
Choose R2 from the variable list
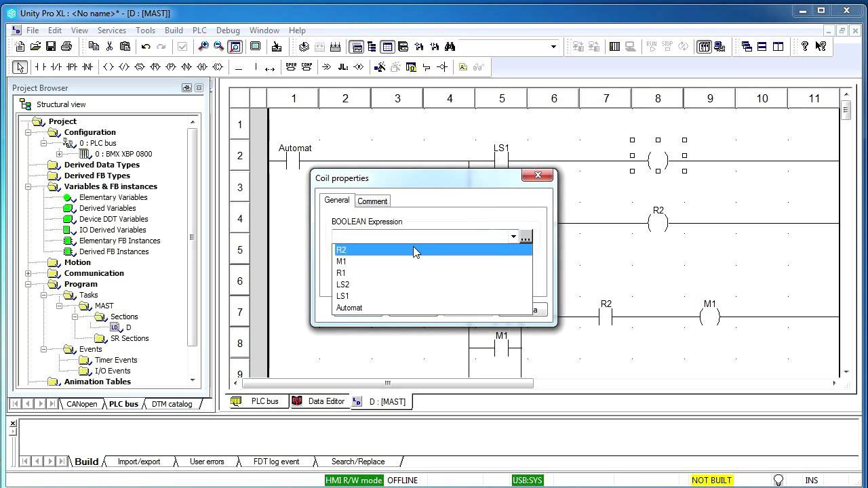click(433, 250)
